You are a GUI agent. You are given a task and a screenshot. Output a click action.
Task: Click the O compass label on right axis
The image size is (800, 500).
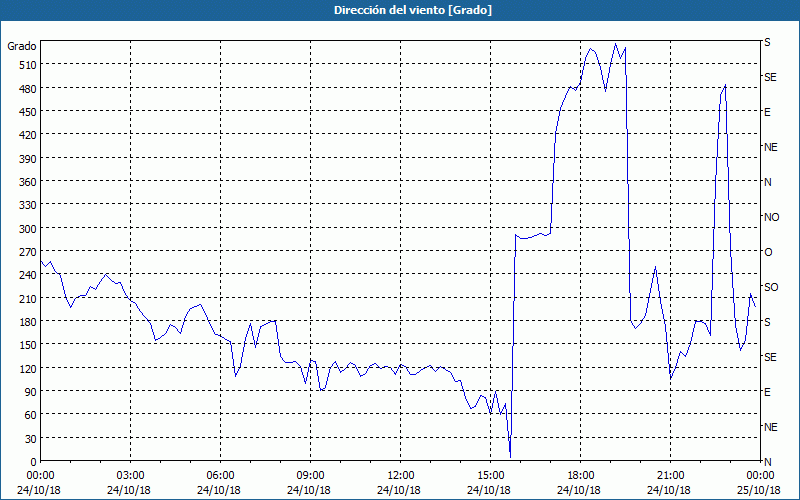tap(768, 252)
